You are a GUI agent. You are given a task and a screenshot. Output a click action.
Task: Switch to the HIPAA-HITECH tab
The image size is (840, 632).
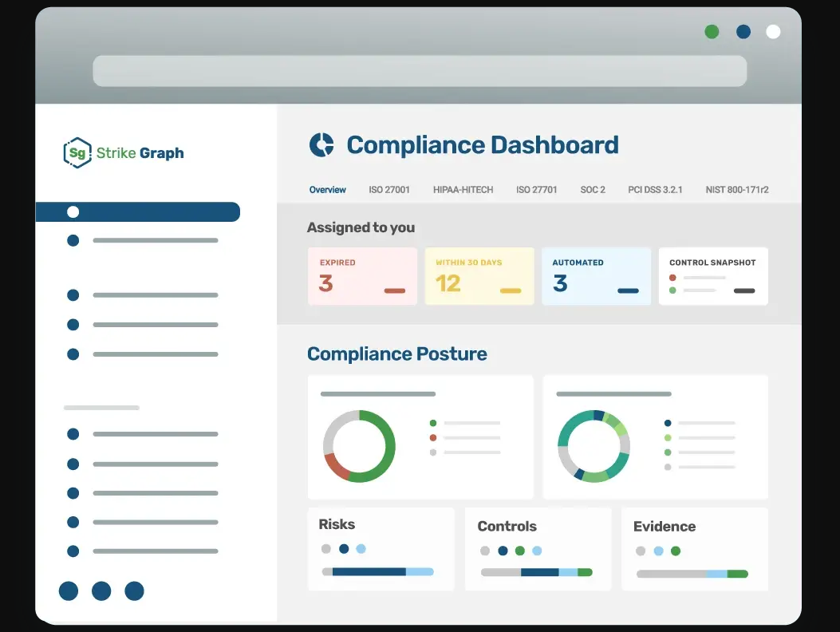pyautogui.click(x=463, y=190)
